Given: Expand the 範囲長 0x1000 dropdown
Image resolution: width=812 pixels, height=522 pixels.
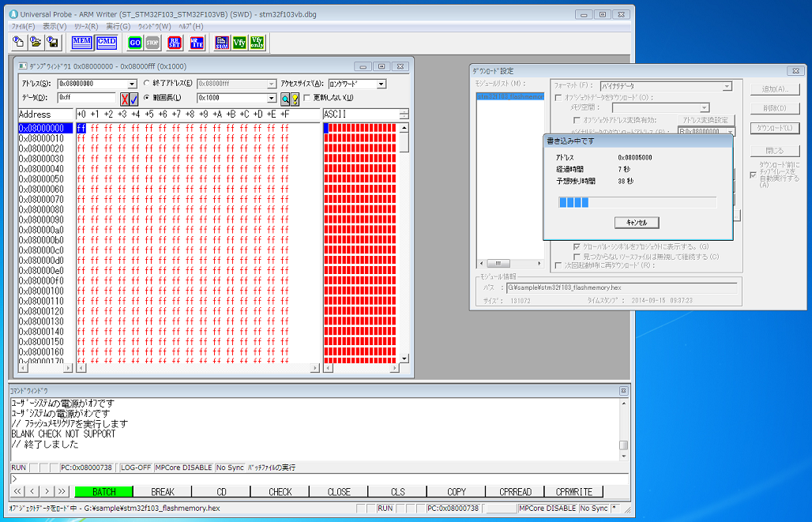Looking at the screenshot, I should click(272, 98).
